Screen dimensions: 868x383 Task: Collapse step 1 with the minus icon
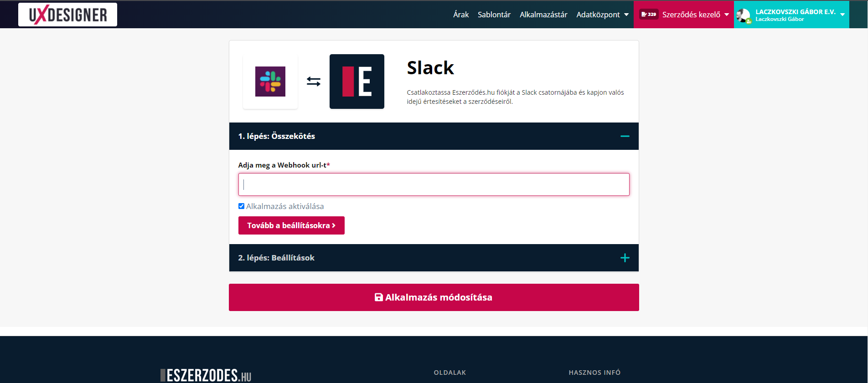point(625,136)
